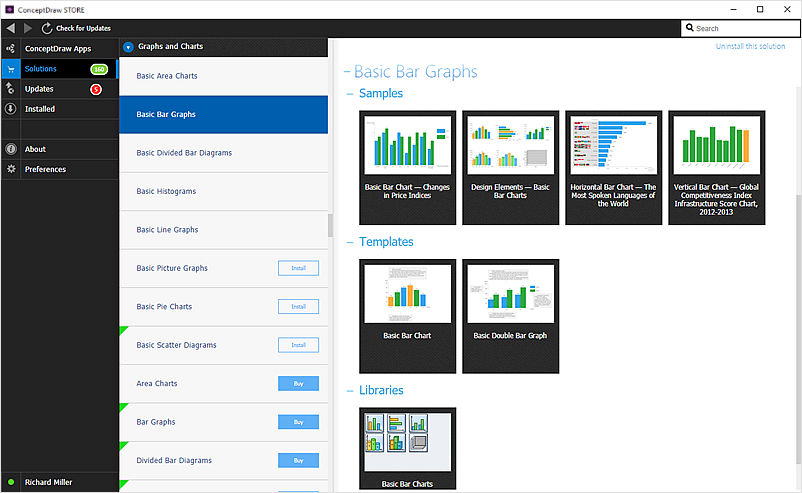Collapse the Templates section
This screenshot has height=493, width=802.
[350, 242]
